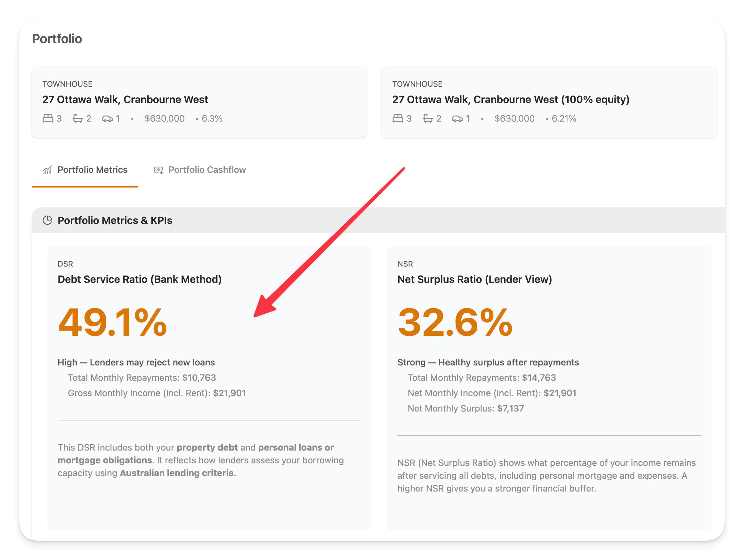
Task: Select the $630,000 price on first card
Action: (165, 119)
